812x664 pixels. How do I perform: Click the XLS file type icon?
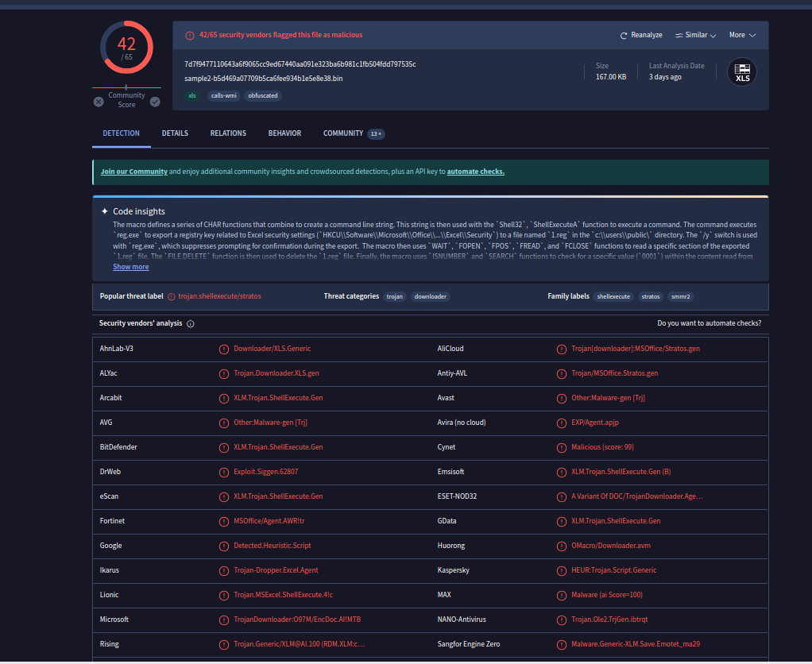pos(742,72)
